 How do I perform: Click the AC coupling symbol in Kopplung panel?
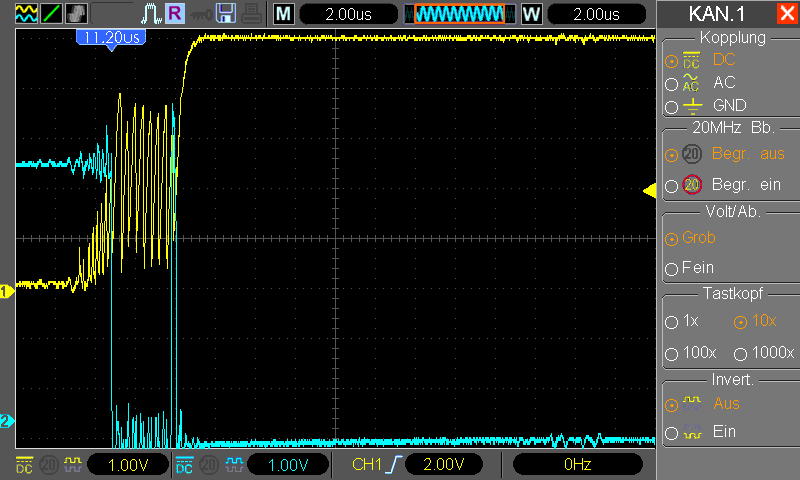point(691,83)
